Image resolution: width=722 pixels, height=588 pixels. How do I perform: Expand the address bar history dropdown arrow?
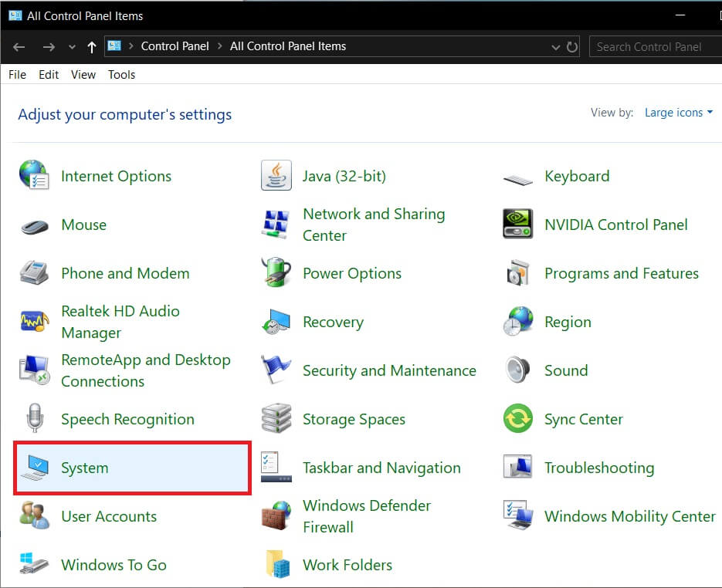pos(556,47)
